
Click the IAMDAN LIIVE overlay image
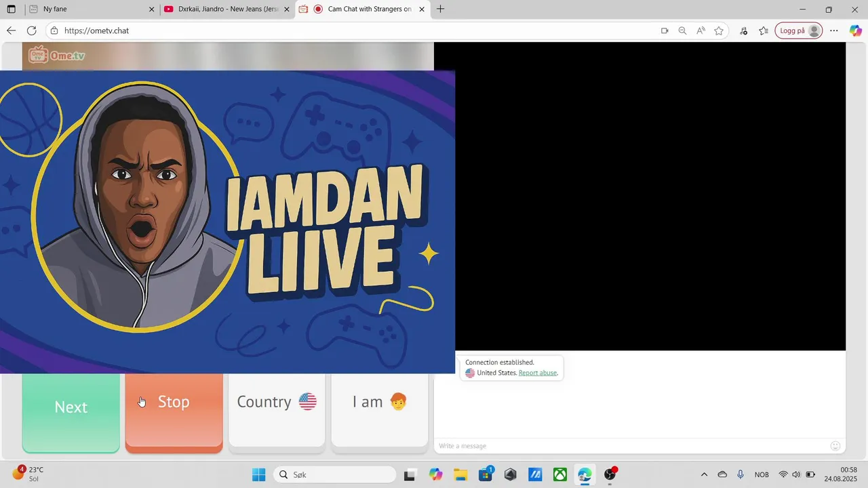227,222
